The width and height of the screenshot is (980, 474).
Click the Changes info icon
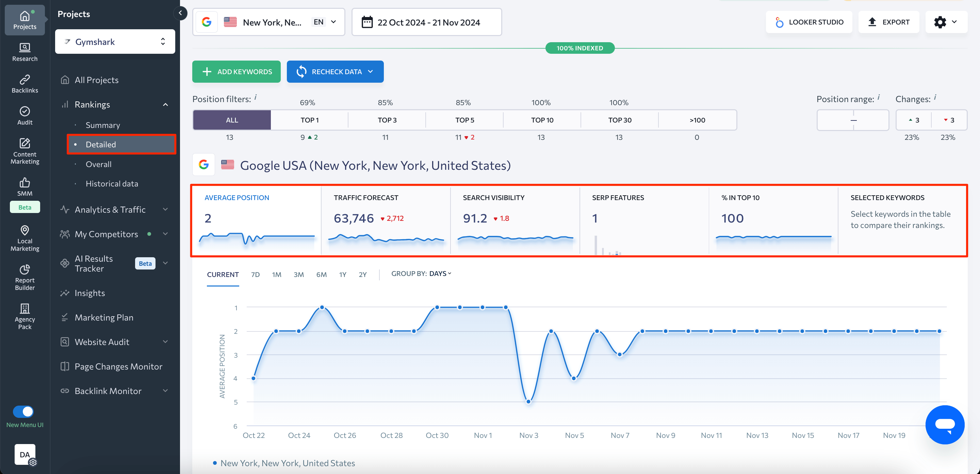tap(935, 97)
